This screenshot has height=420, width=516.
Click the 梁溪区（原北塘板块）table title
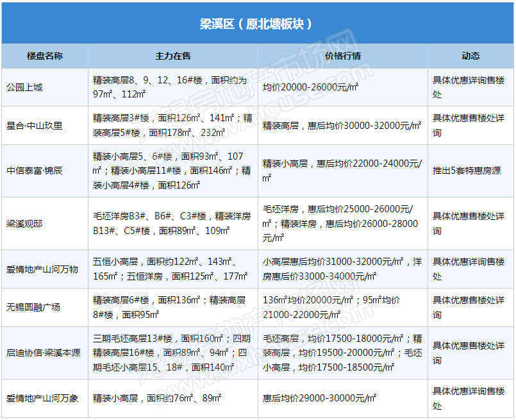(256, 24)
